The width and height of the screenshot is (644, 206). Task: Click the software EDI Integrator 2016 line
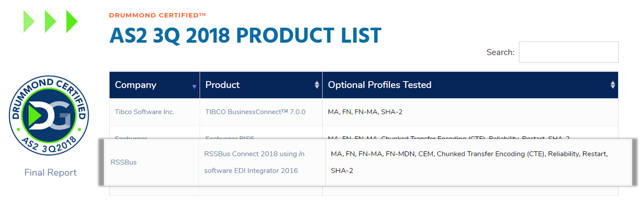251,171
